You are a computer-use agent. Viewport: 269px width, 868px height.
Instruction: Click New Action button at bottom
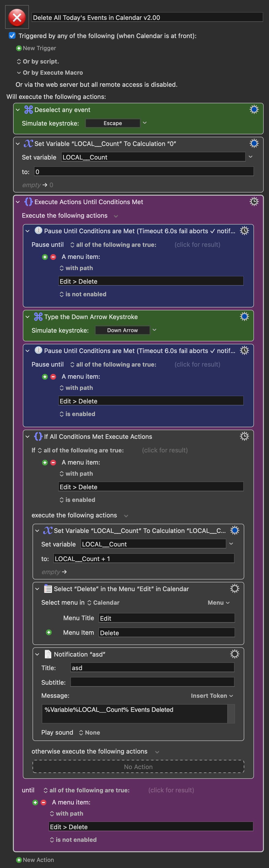click(x=35, y=860)
